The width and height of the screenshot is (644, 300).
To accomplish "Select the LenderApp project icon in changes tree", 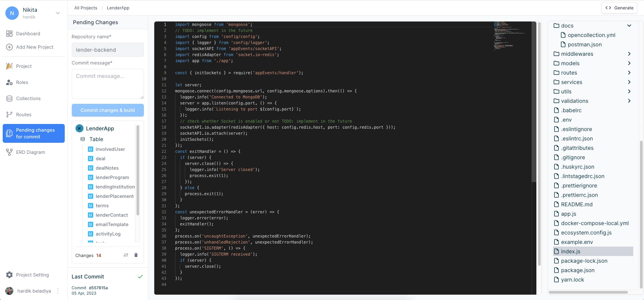I will pyautogui.click(x=79, y=128).
